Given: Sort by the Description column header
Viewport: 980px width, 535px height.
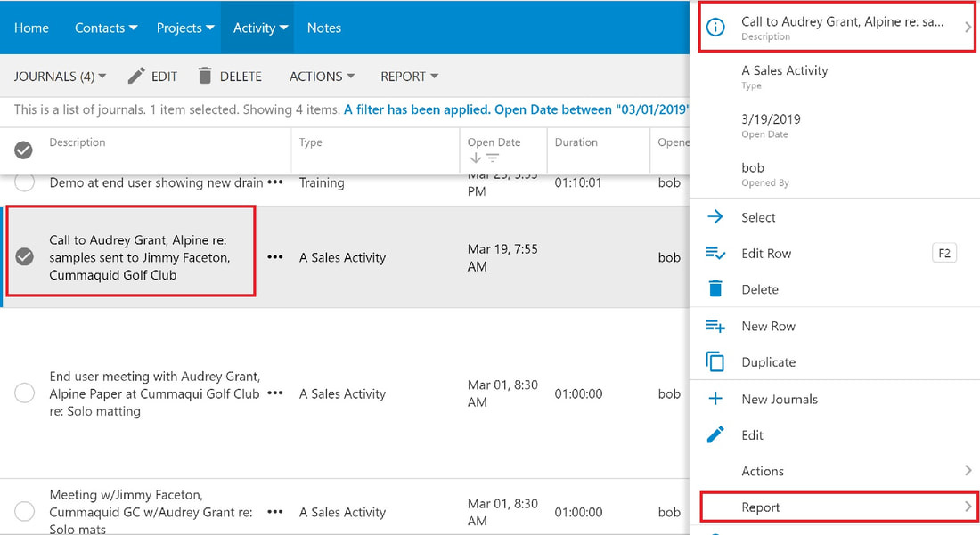Looking at the screenshot, I should (x=78, y=142).
